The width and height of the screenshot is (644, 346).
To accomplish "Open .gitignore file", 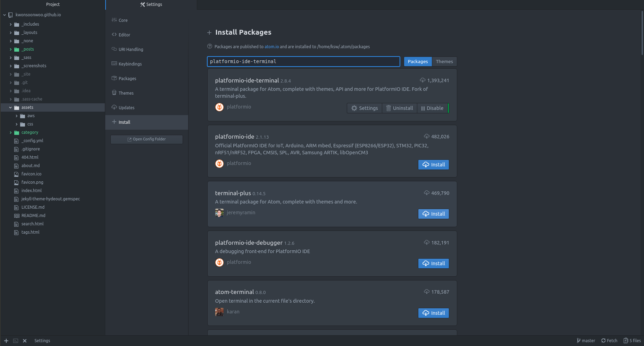I will tap(31, 149).
